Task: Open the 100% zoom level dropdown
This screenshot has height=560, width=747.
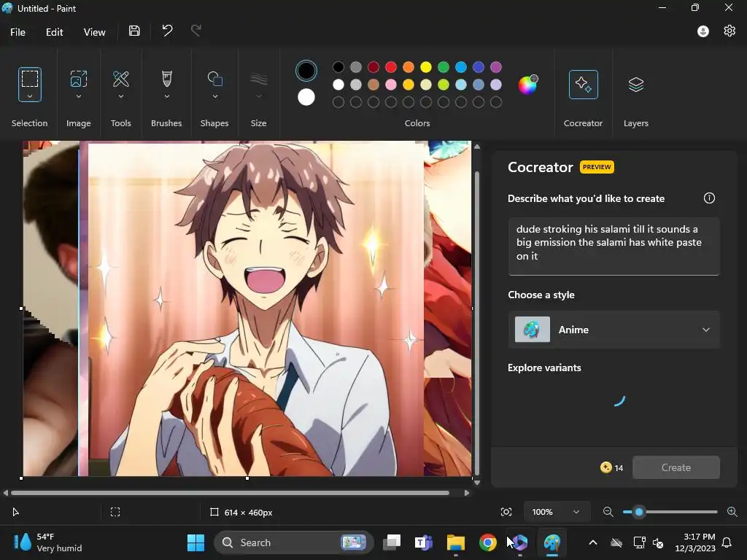Action: pyautogui.click(x=557, y=512)
